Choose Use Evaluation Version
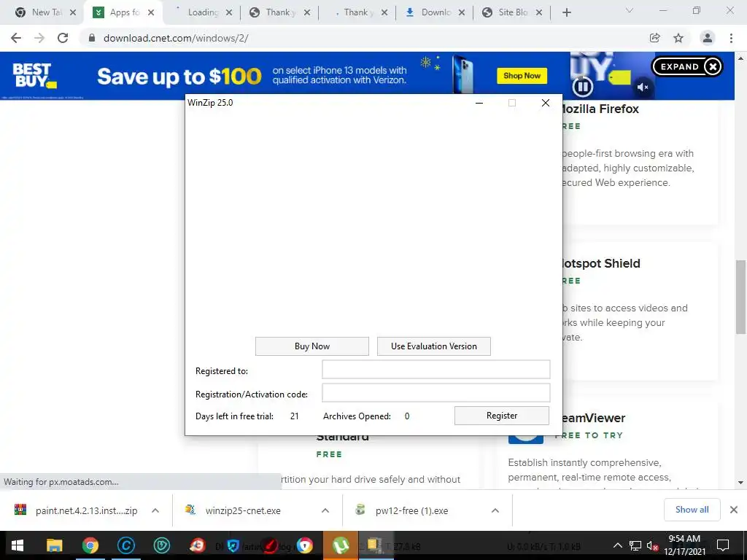This screenshot has height=560, width=747. click(x=433, y=346)
